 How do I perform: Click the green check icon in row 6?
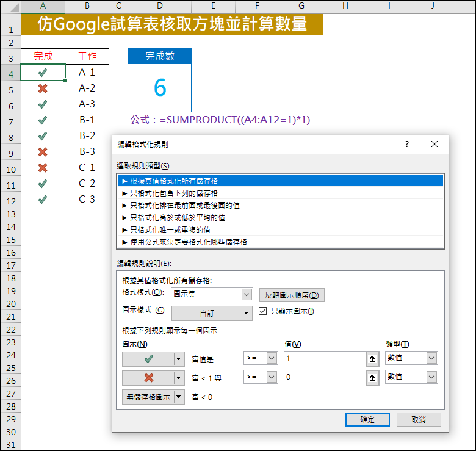point(43,104)
